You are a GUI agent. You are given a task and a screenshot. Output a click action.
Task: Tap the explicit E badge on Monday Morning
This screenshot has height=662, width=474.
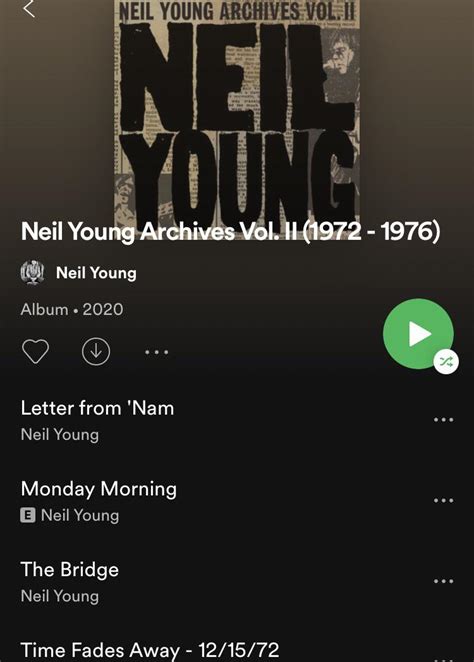(27, 515)
